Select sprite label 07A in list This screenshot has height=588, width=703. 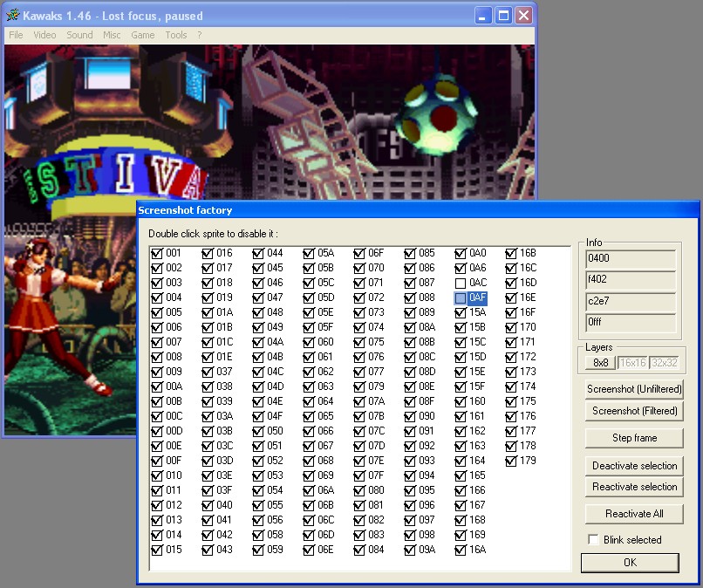click(x=376, y=401)
